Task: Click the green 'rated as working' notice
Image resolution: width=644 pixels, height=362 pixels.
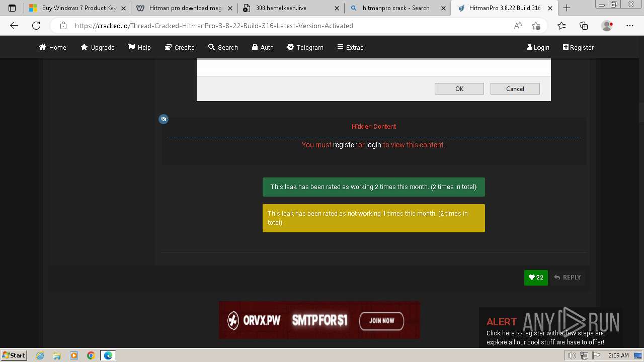Action: [x=374, y=187]
